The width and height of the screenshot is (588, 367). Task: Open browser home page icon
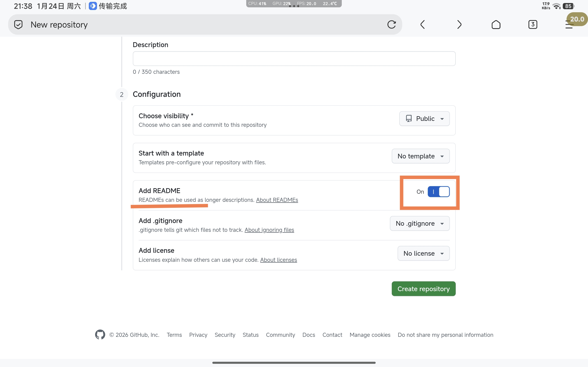click(x=496, y=24)
